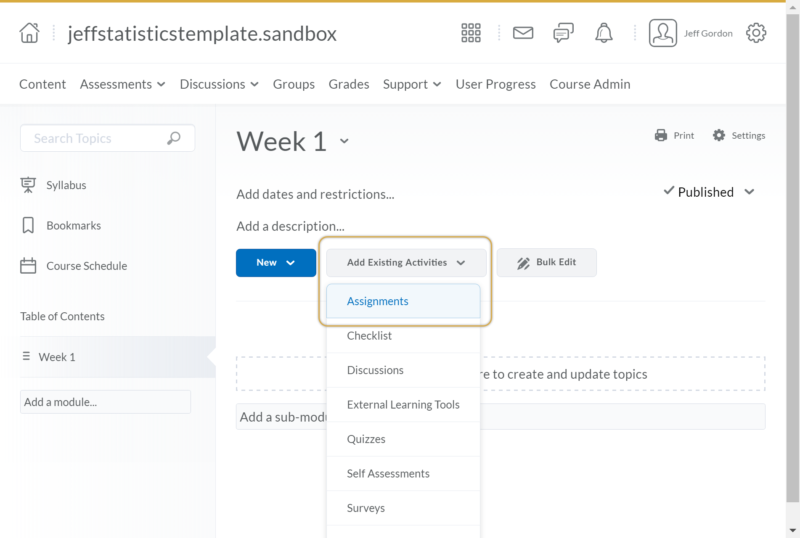Click Add dates and restrictions link
Screen dimensions: 800x538
[x=315, y=194]
